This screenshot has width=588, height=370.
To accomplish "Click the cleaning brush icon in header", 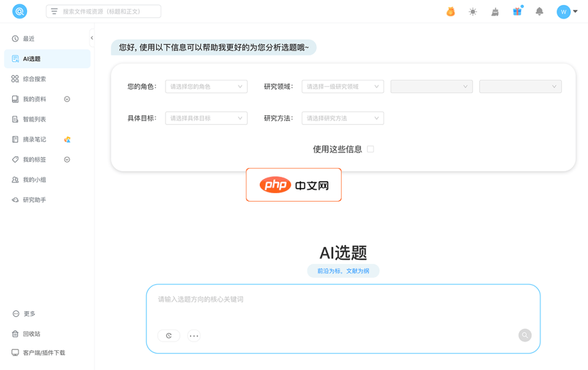I will pos(495,12).
